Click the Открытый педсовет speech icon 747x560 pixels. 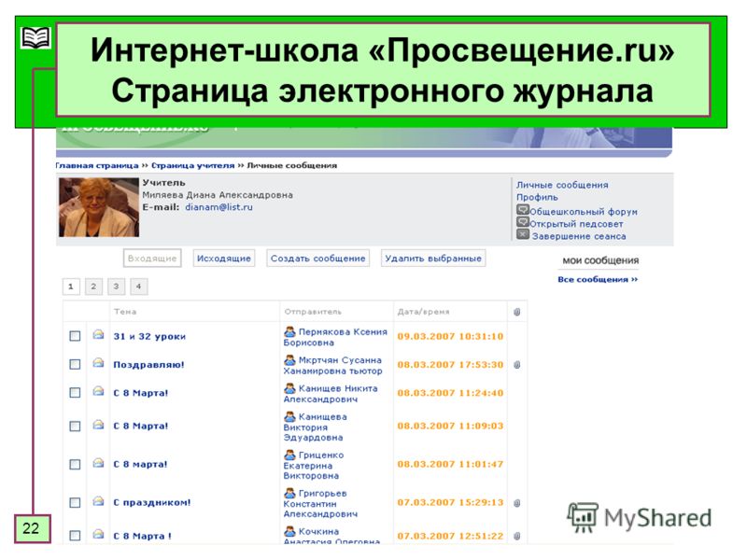point(523,222)
